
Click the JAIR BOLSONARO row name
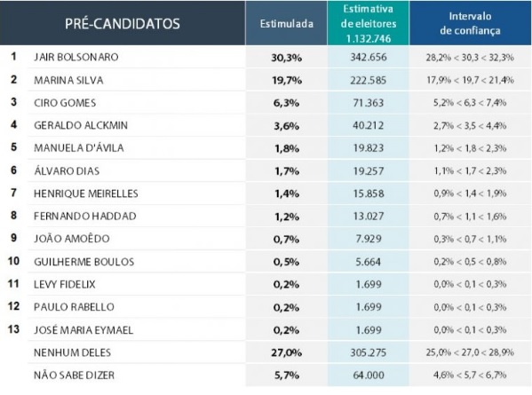pyautogui.click(x=76, y=57)
